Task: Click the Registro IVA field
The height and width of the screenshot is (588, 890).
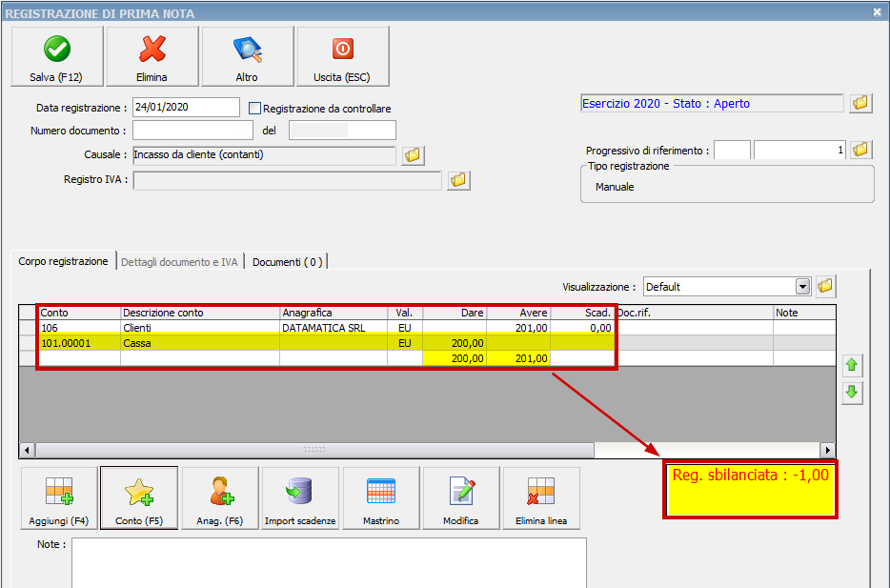Action: 287,180
